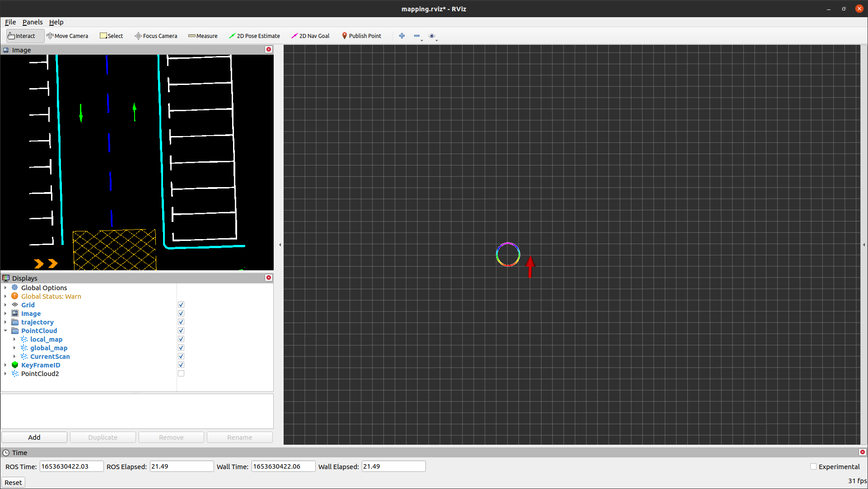Expand the Global Status Warn entry
This screenshot has height=489, width=868.
pyautogui.click(x=5, y=296)
